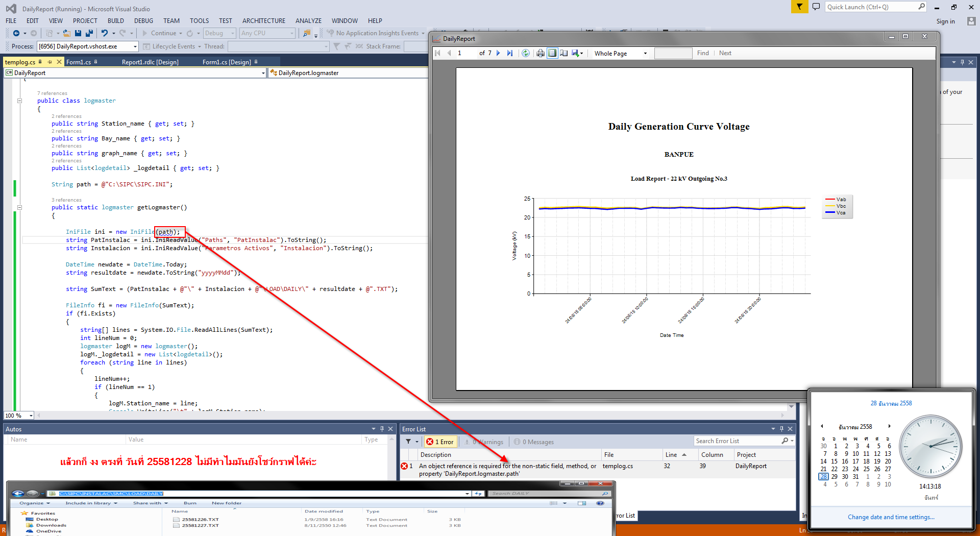This screenshot has height=536, width=980.
Task: Click the Search Error List field
Action: [737, 441]
